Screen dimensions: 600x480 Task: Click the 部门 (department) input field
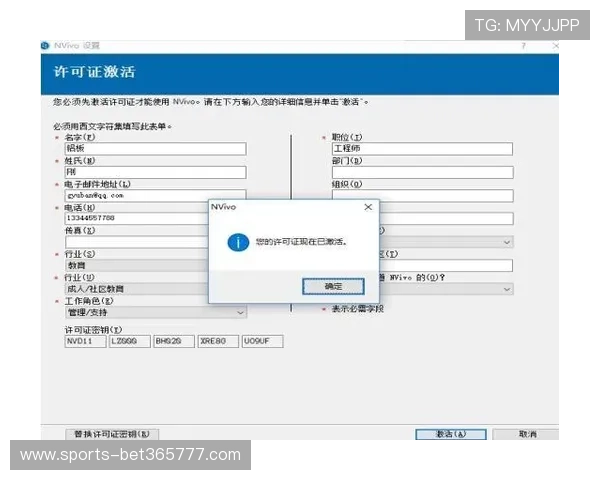click(422, 172)
